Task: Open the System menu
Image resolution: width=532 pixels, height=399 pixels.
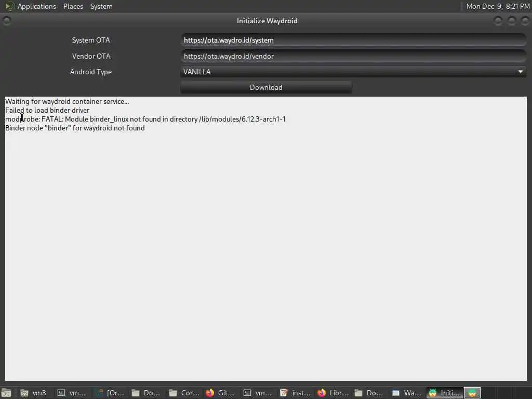Action: click(101, 6)
